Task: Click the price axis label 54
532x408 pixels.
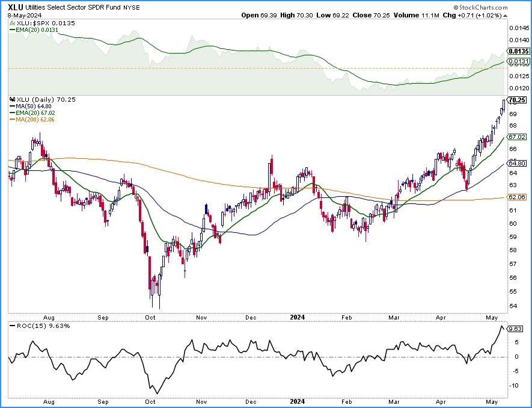Action: 513,306
